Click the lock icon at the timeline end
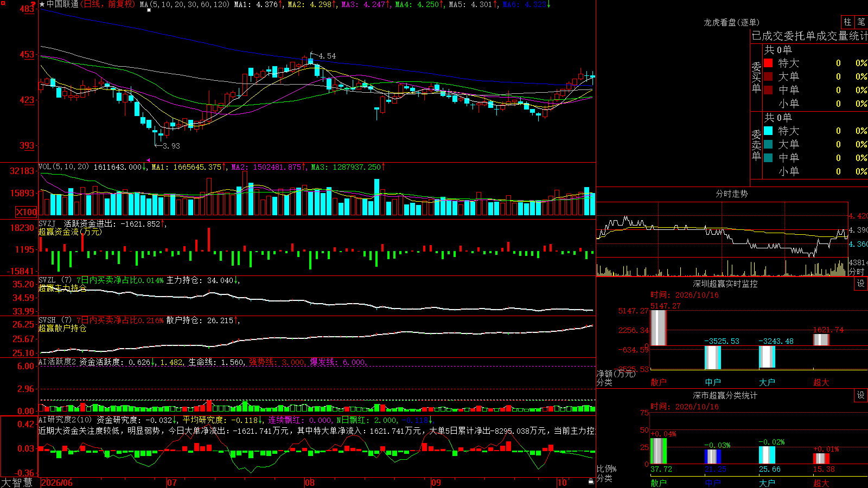Screen dimensions: 868x488 click(591, 481)
